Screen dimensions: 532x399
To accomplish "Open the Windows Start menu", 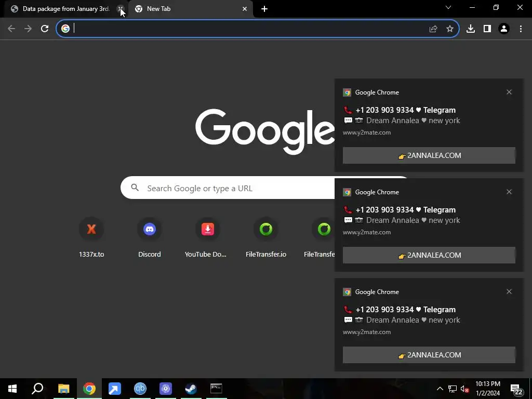I will point(12,389).
